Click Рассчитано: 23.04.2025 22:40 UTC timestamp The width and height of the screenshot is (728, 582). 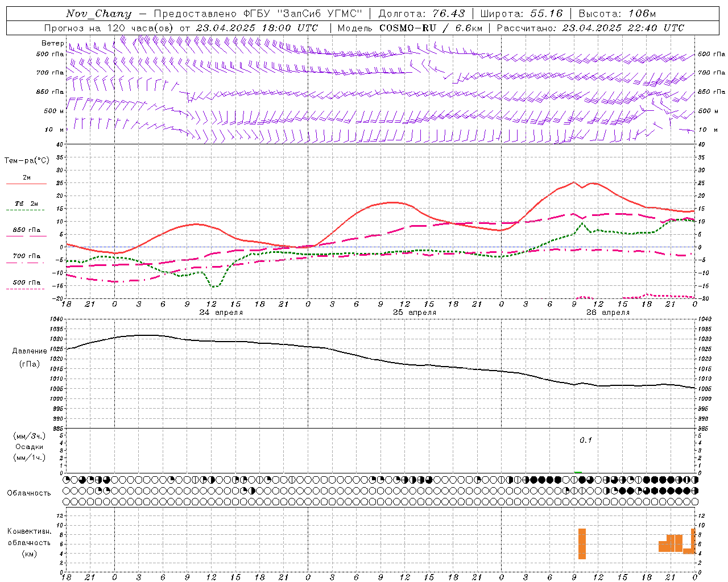tap(590, 28)
